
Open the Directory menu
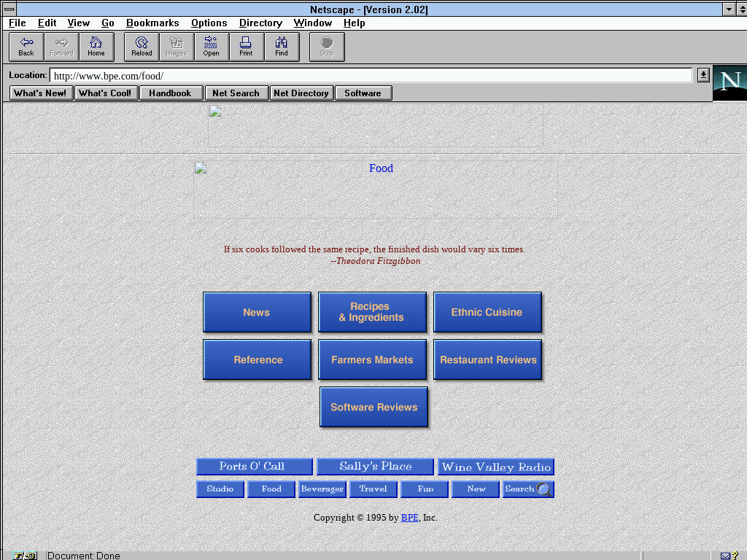[x=260, y=23]
